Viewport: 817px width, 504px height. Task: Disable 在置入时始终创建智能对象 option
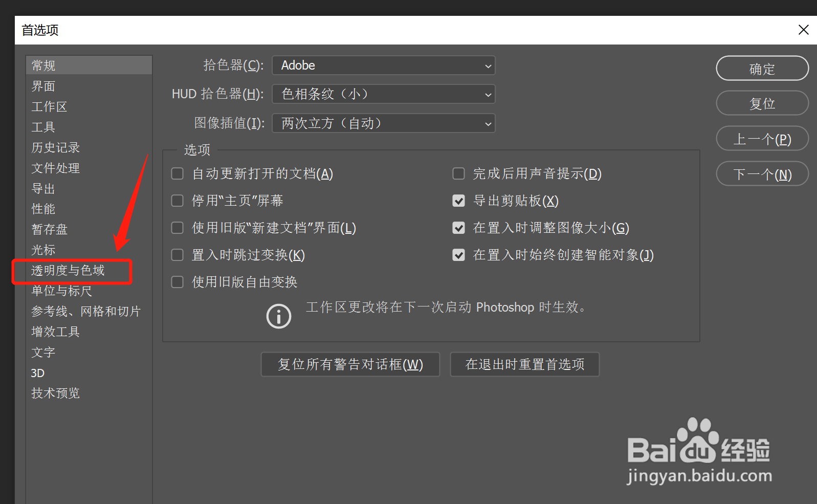[459, 255]
